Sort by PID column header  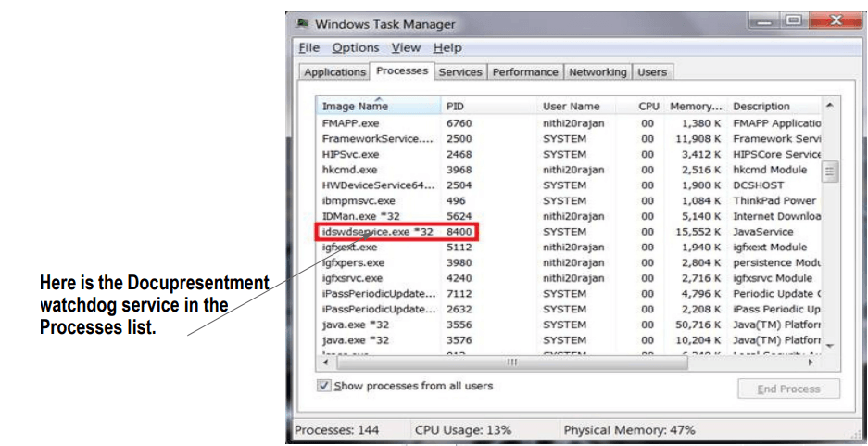pos(488,106)
